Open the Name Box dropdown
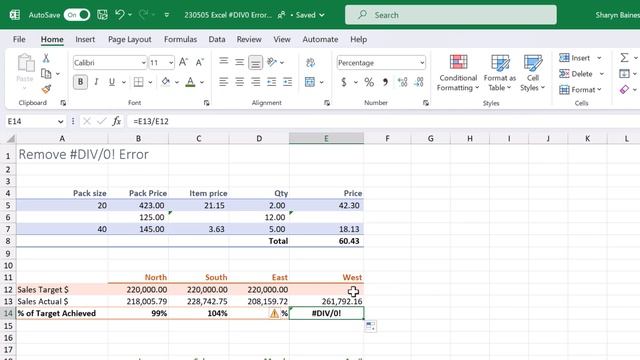Image resolution: width=640 pixels, height=360 pixels. 60,122
